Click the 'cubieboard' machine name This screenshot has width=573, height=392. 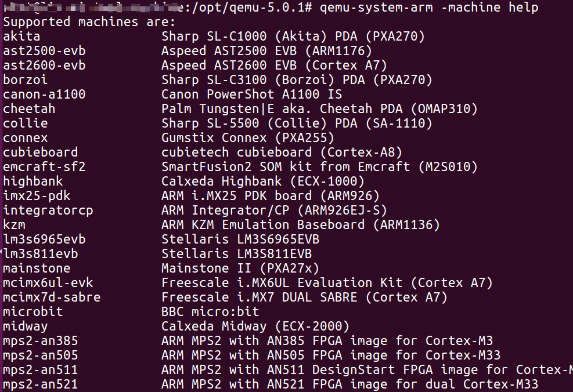point(41,152)
